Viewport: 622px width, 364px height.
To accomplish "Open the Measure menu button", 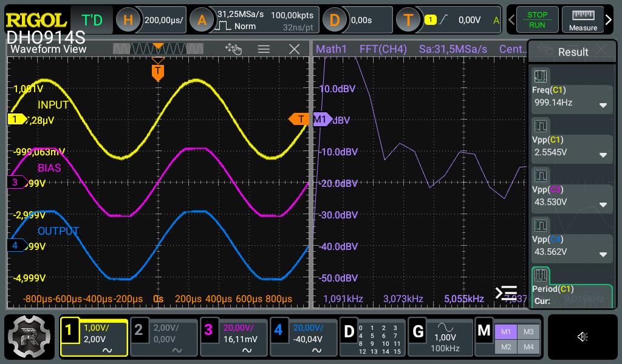I will click(583, 20).
